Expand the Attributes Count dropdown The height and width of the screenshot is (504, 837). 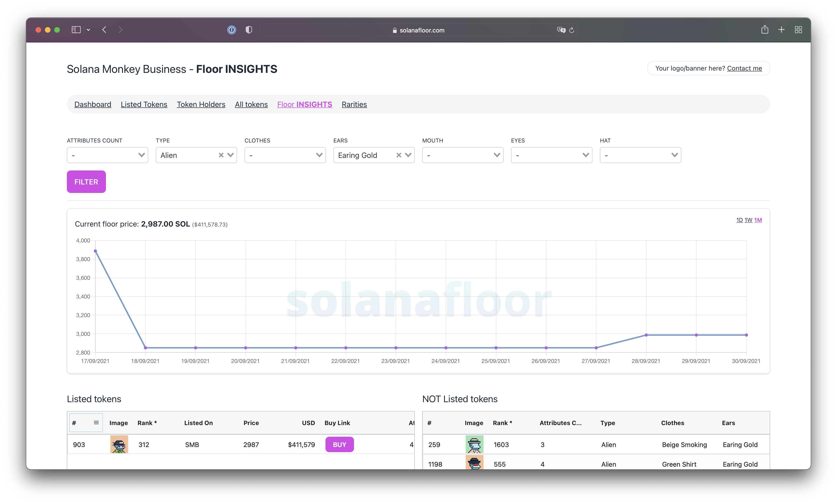coord(107,155)
